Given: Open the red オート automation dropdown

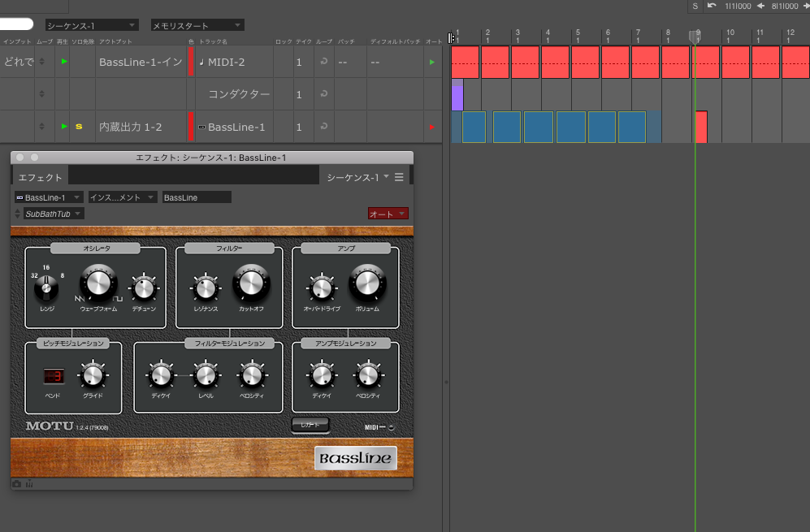Looking at the screenshot, I should [x=388, y=214].
